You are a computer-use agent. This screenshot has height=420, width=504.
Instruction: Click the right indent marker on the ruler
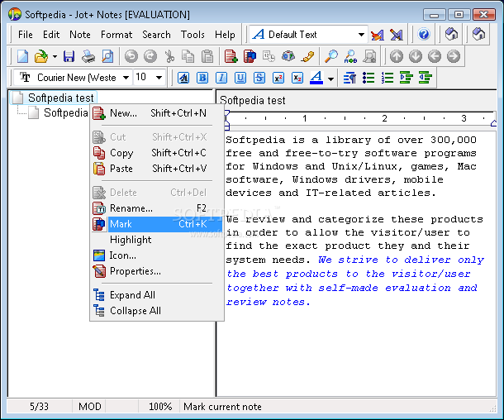(x=494, y=123)
